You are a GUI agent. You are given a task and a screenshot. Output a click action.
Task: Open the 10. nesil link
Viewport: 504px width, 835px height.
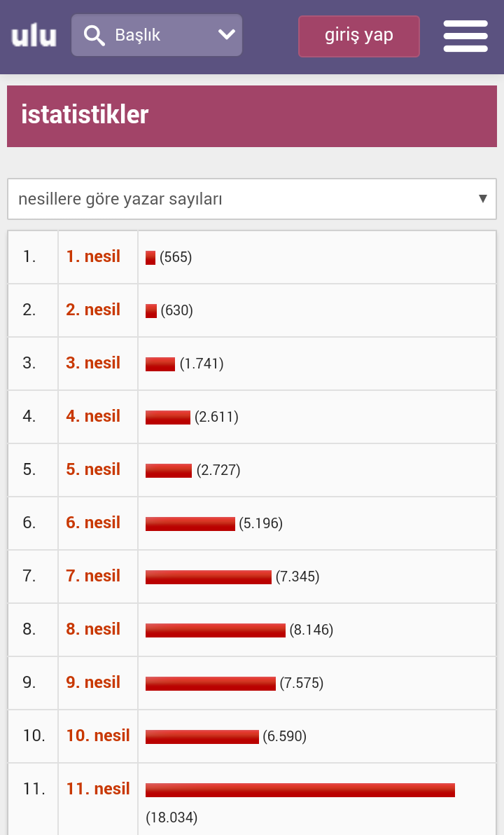pos(98,736)
